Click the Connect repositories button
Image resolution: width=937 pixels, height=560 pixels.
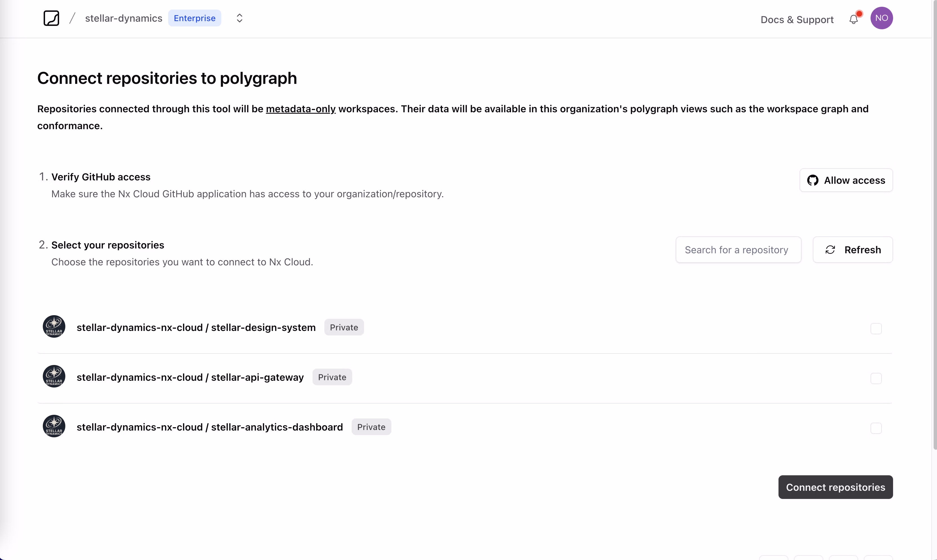[835, 487]
